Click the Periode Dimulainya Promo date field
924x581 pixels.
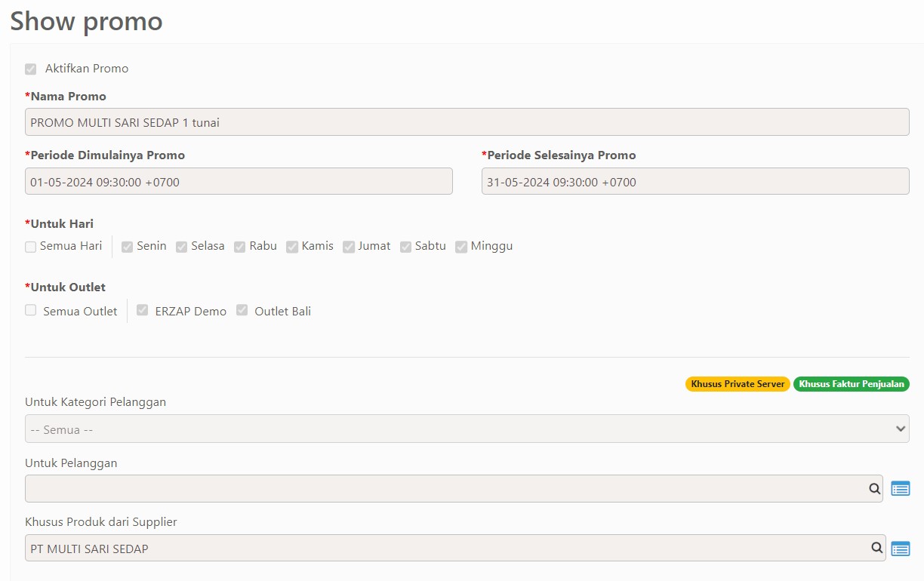pos(239,181)
